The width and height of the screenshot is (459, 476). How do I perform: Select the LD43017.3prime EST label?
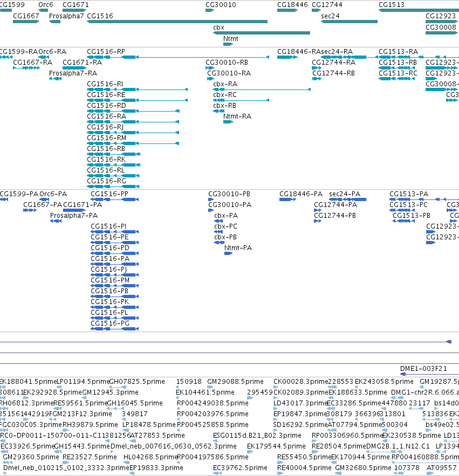(x=300, y=403)
